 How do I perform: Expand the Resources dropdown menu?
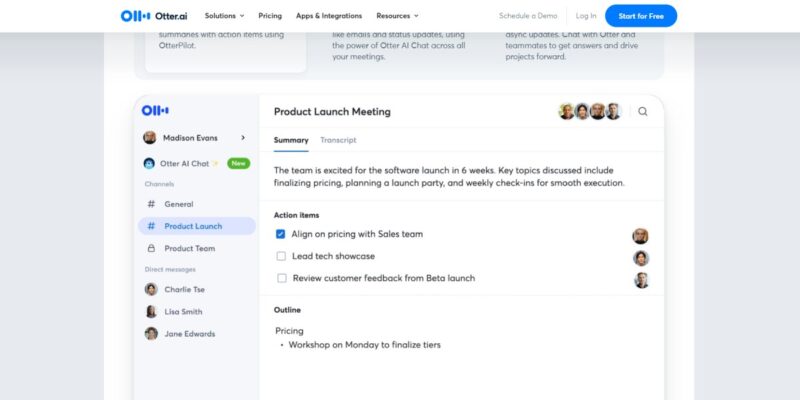(x=397, y=16)
